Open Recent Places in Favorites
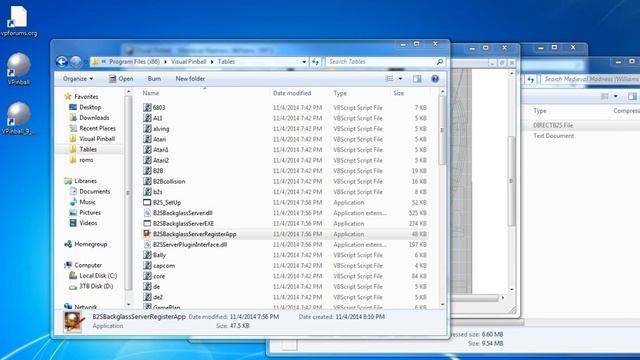The width and height of the screenshot is (640, 360). pyautogui.click(x=93, y=128)
